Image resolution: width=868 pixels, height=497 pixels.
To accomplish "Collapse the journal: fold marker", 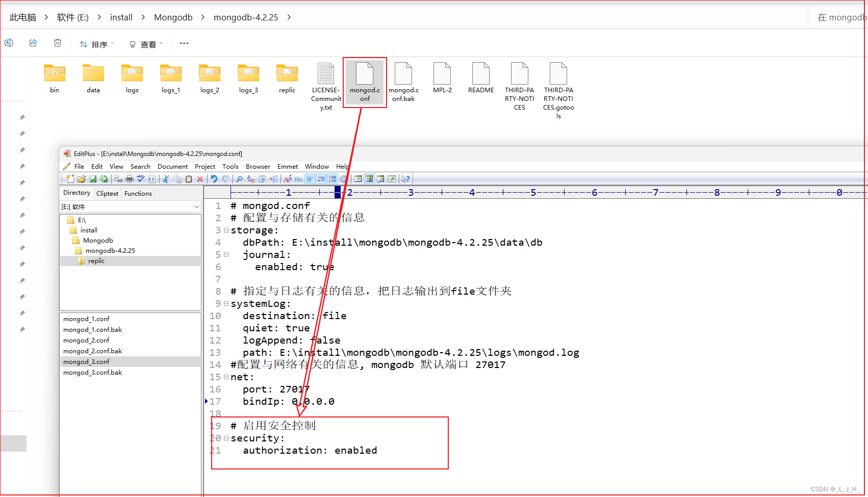I will pyautogui.click(x=226, y=255).
